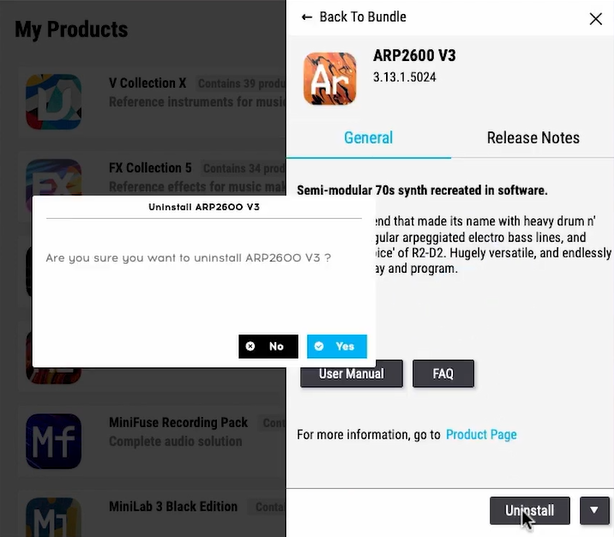This screenshot has width=614, height=537.
Task: Close the product details panel
Action: click(596, 18)
